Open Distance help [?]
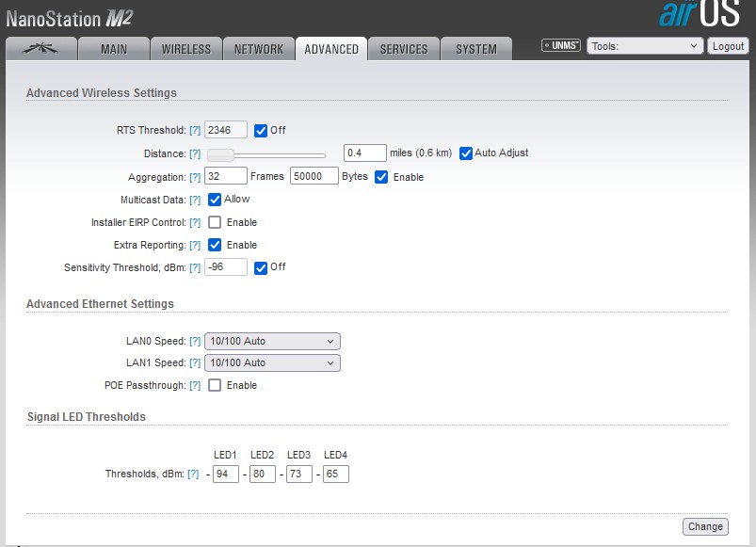This screenshot has height=547, width=756. [195, 153]
